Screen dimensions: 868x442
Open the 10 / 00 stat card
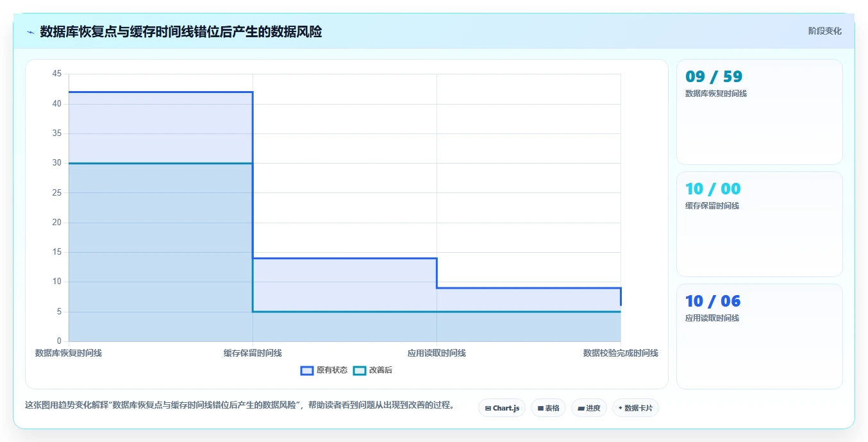pos(759,224)
